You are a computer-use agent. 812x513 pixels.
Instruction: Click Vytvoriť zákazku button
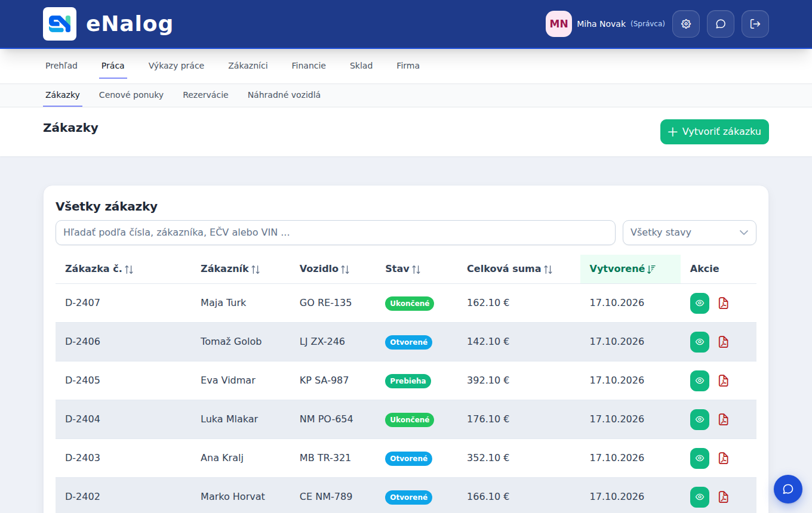(715, 132)
